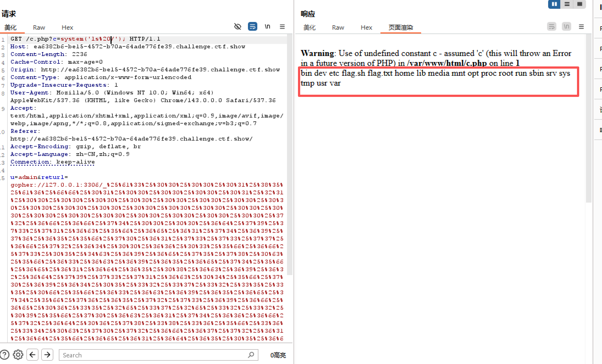Select request Hex tab
The image size is (602, 364).
(x=67, y=27)
